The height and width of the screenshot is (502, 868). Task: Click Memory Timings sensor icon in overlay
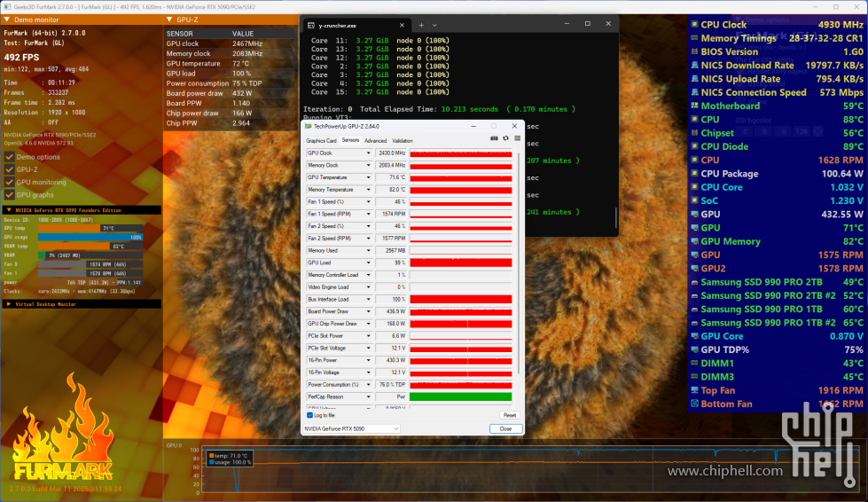click(694, 38)
